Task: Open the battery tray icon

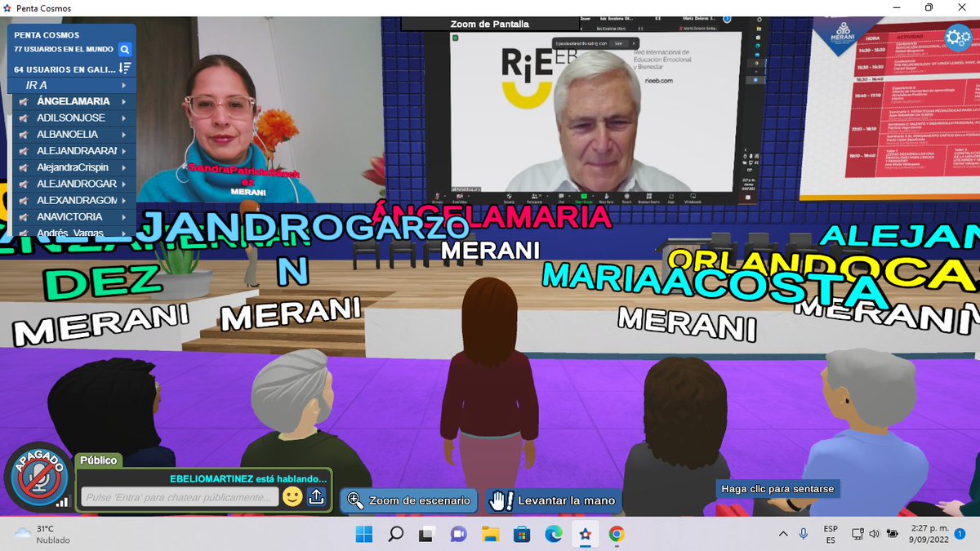Action: pos(893,534)
